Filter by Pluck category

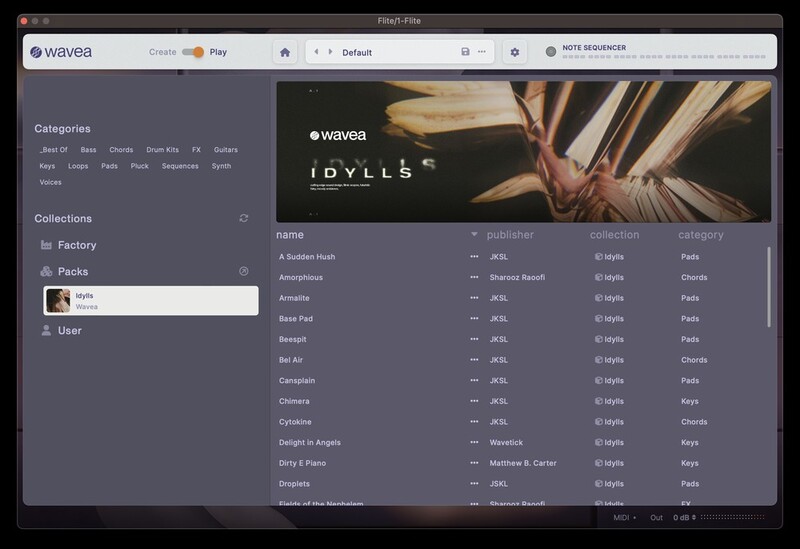pos(139,166)
